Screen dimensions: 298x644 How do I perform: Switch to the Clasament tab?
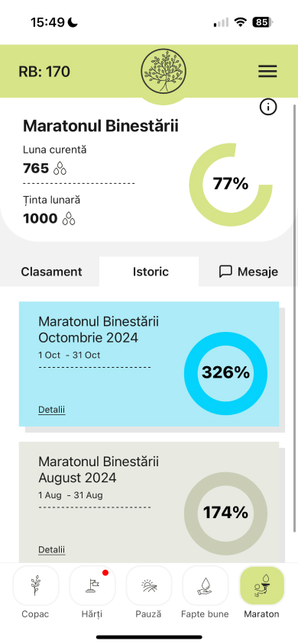pos(51,272)
